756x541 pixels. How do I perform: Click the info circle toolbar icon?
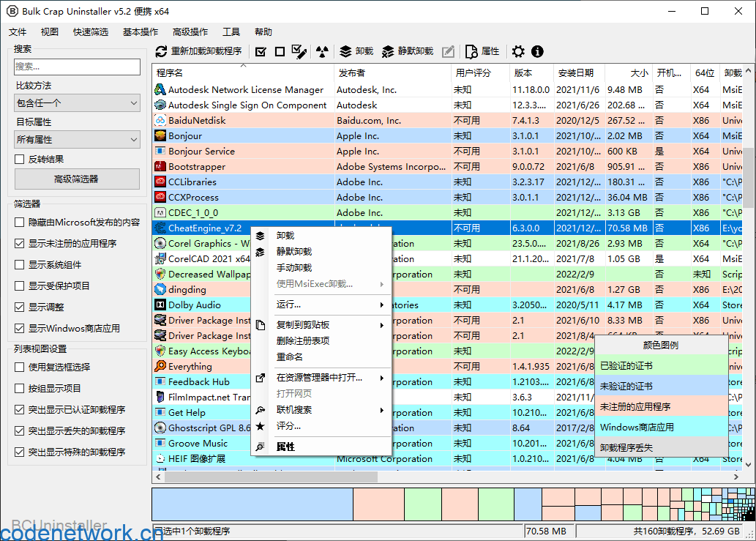click(537, 51)
